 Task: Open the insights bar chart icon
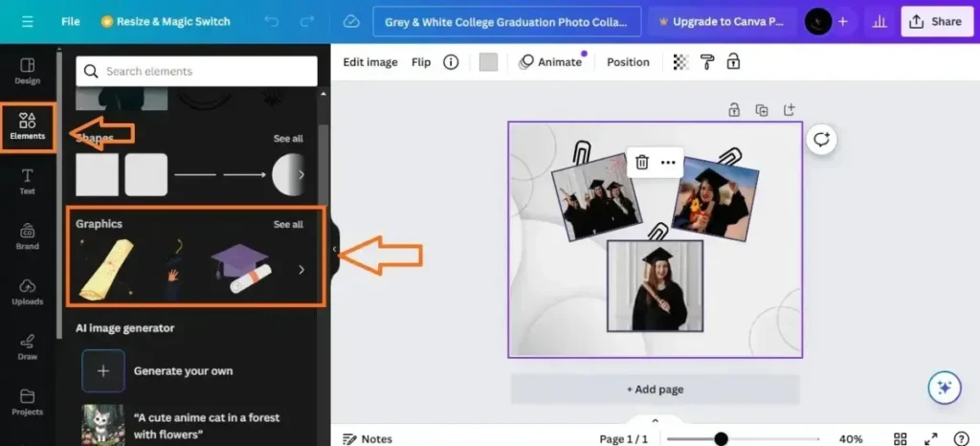(880, 22)
